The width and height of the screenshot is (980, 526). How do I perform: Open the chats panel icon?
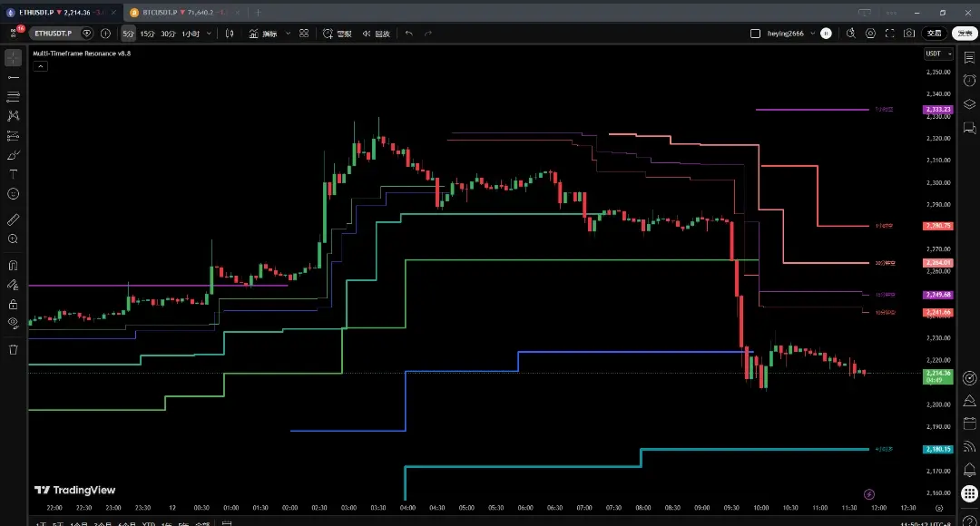pos(969,128)
